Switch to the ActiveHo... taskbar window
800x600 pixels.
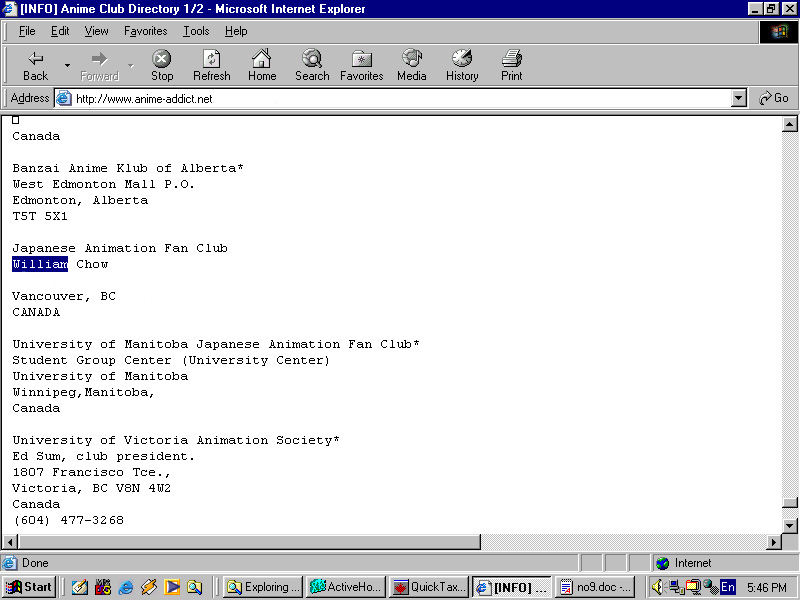point(345,587)
